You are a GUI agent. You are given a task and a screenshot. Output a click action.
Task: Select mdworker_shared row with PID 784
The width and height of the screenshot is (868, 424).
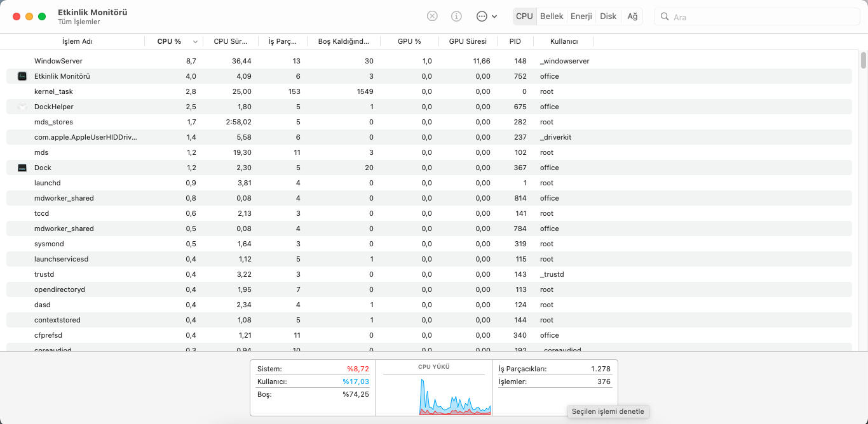(x=429, y=229)
